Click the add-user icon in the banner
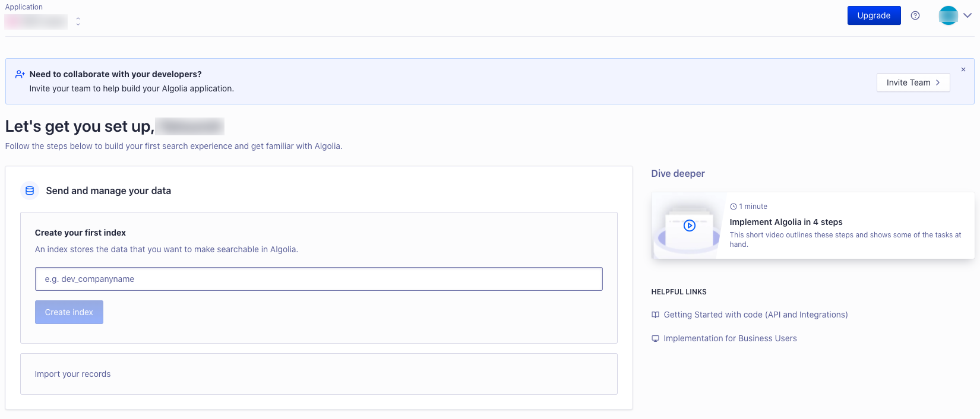This screenshot has height=419, width=980. coord(20,74)
